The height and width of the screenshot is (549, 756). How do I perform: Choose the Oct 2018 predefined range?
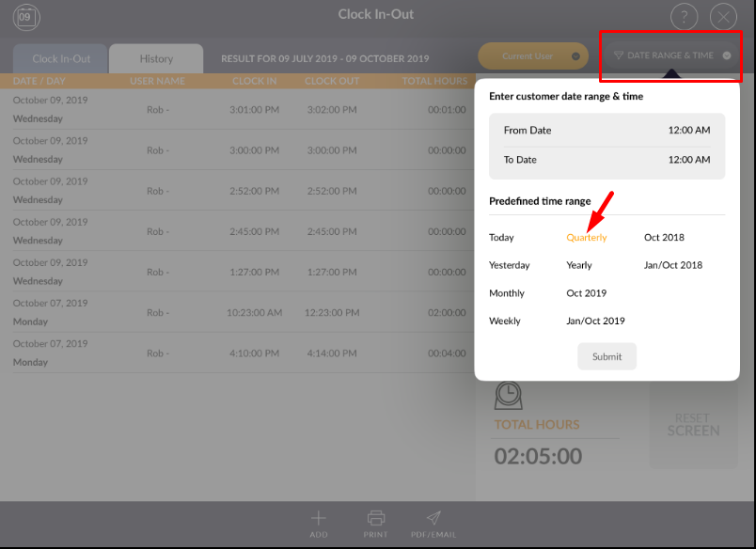pos(664,238)
